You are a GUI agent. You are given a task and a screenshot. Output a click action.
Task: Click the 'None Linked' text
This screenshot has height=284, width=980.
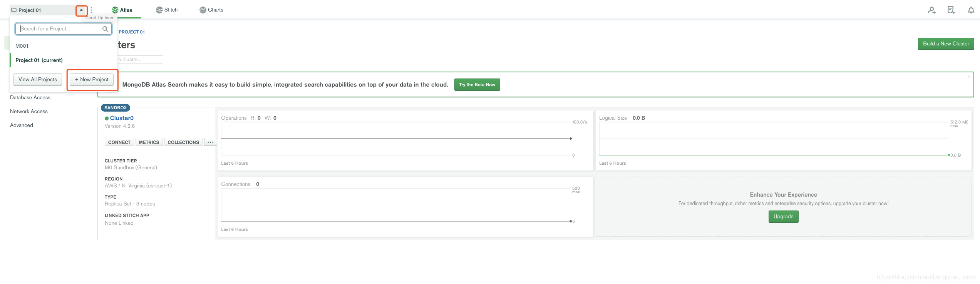[x=119, y=223]
